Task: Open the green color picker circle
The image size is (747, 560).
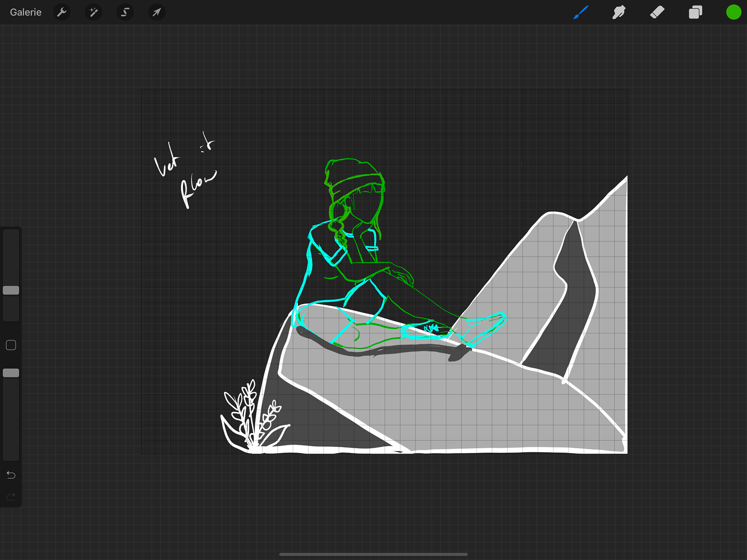Action: tap(733, 12)
